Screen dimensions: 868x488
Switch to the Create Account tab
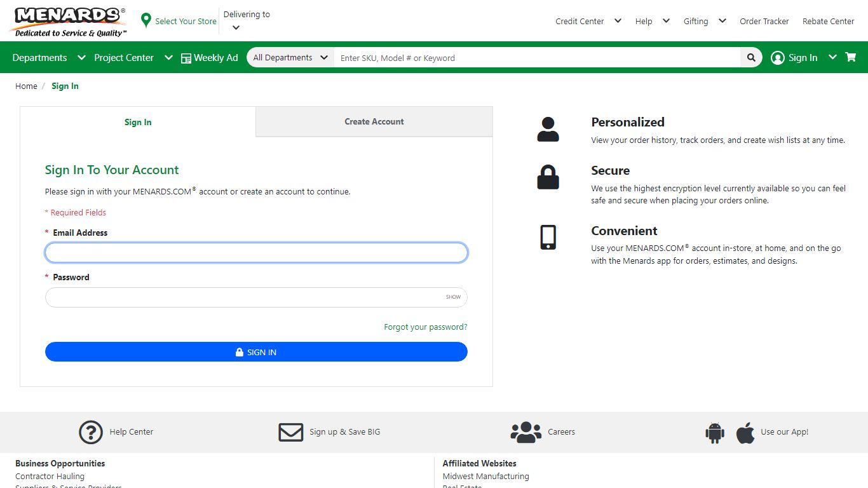point(374,121)
